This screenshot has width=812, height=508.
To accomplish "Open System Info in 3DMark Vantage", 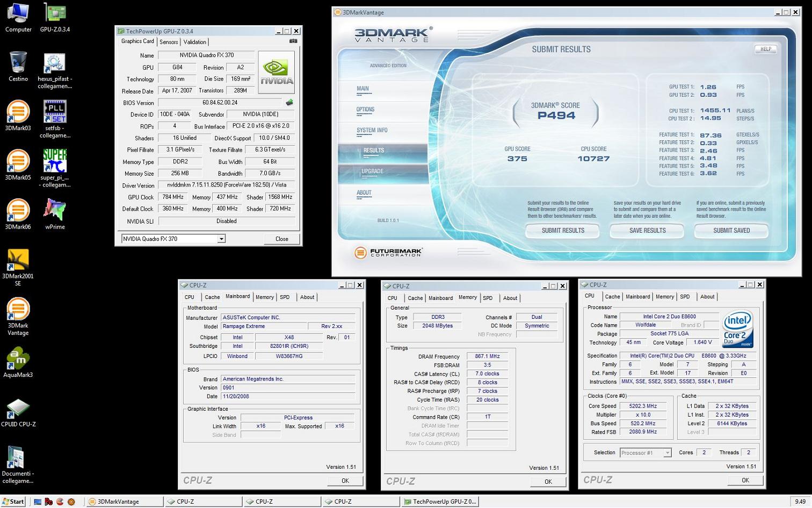I will (x=372, y=130).
